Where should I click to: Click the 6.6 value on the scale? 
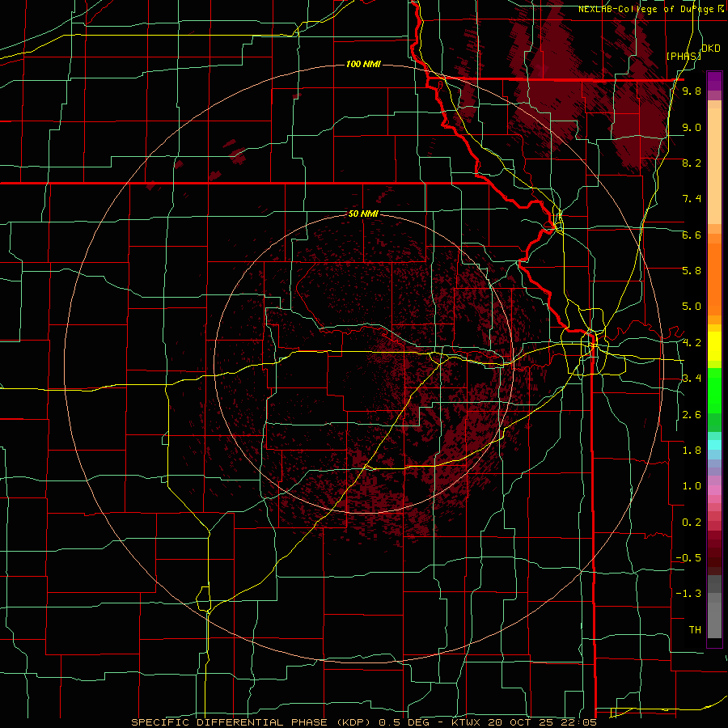click(692, 235)
